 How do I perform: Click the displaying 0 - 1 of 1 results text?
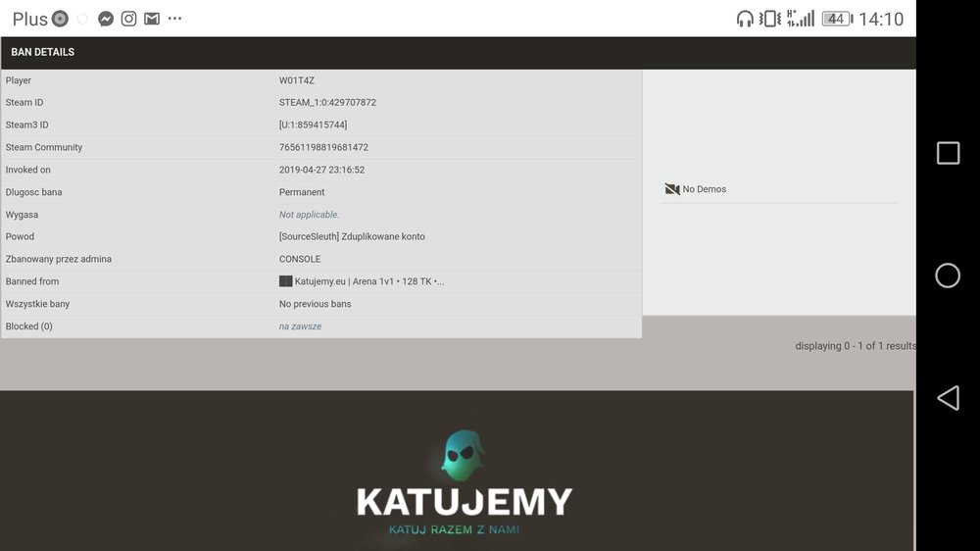[x=856, y=346]
